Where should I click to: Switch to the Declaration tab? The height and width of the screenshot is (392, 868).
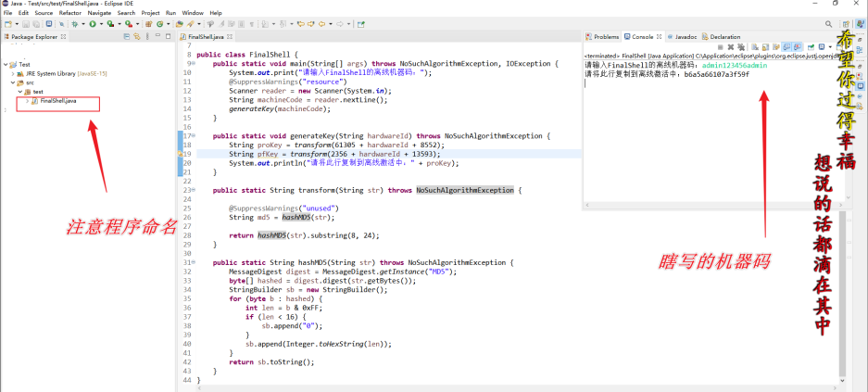(x=721, y=36)
